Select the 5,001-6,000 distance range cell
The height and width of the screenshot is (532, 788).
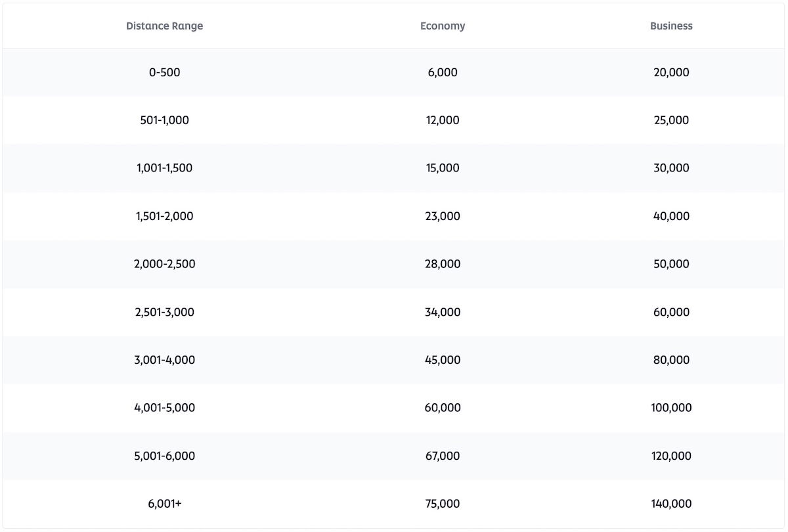point(164,456)
